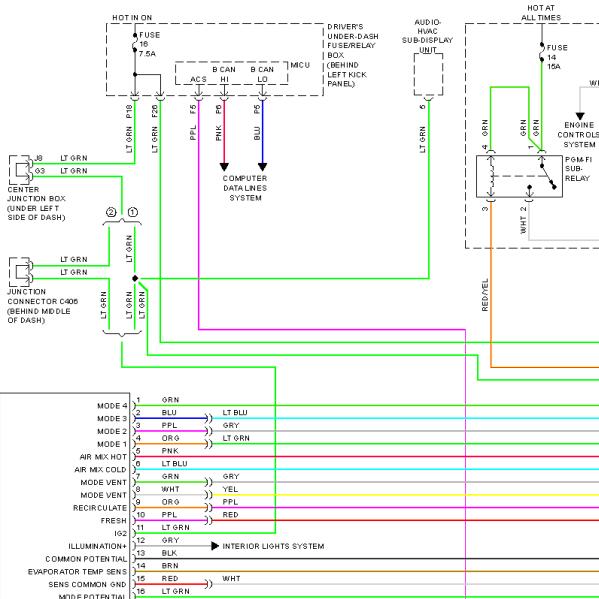Click the arrowhead above ENGINE CONTROLS SYSTEM
Screen dimensions: 599x599
[580, 116]
